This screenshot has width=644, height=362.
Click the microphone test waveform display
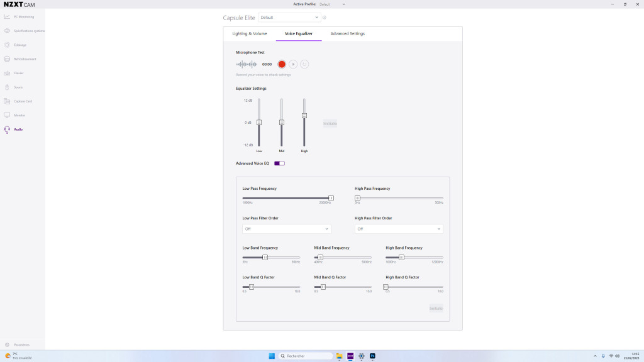[247, 64]
